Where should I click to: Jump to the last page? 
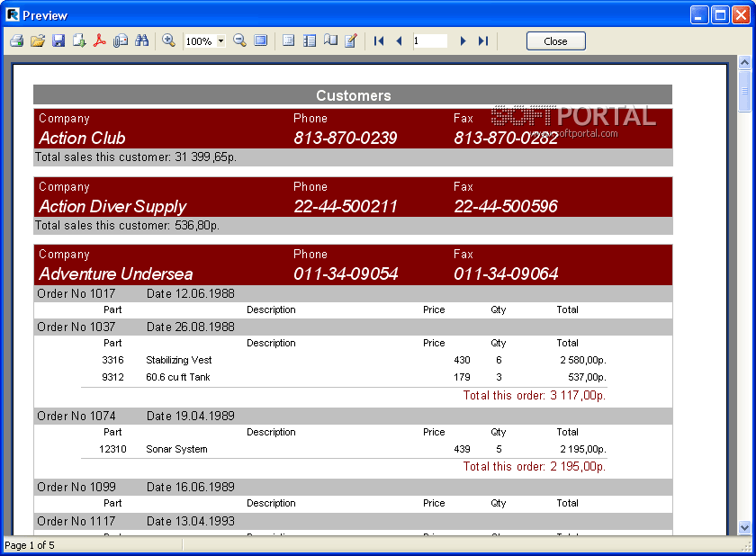click(x=483, y=41)
